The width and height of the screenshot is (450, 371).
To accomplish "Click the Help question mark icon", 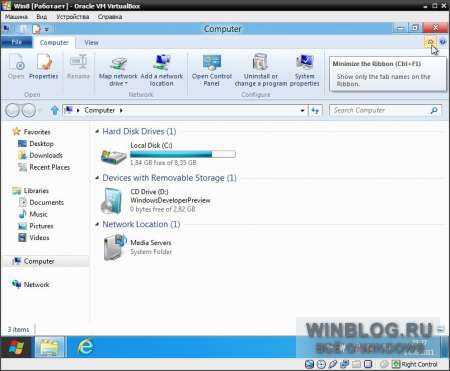I will pyautogui.click(x=443, y=42).
